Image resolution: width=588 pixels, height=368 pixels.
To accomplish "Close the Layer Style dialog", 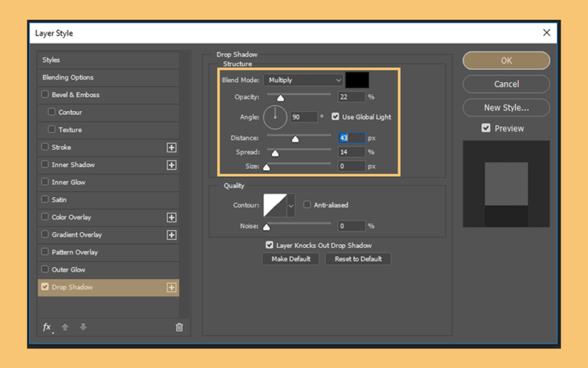I will coord(546,32).
